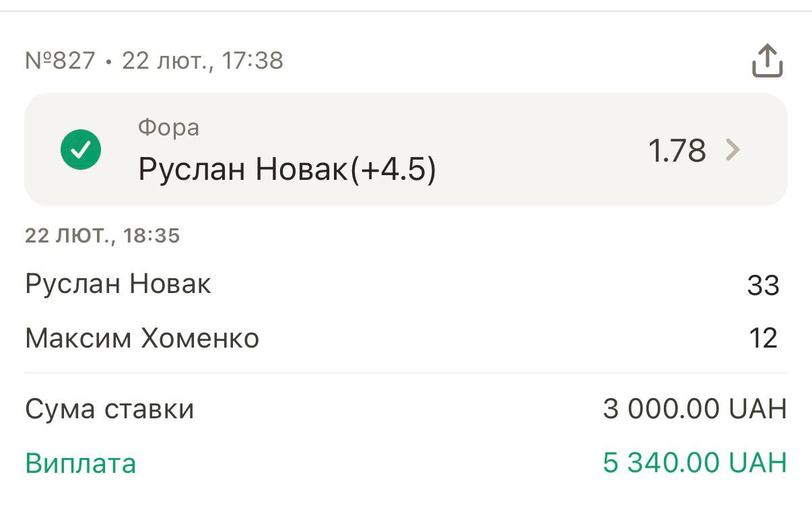Image resolution: width=812 pixels, height=518 pixels.
Task: Tap the event date 22 ЛЮТ., 18:35
Action: point(102,236)
